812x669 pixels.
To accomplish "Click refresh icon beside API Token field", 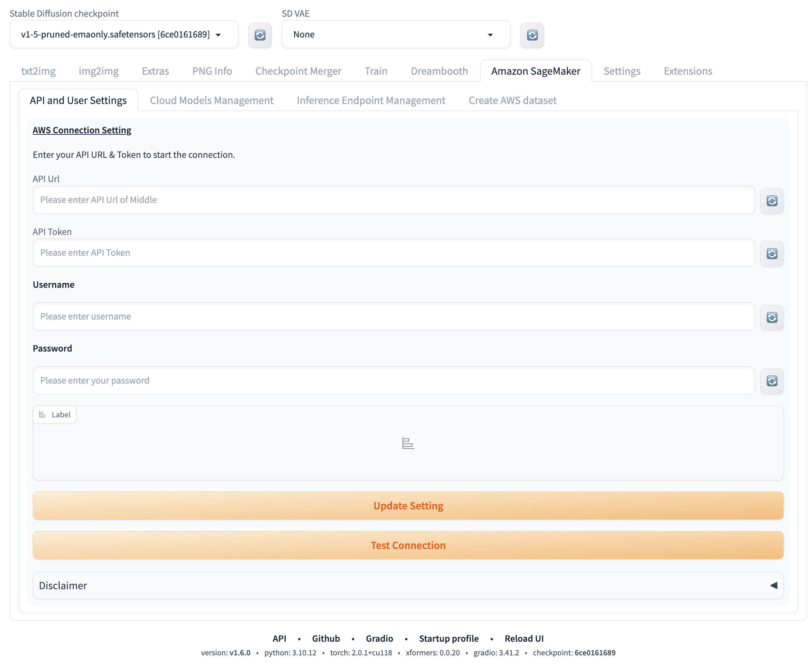I will pyautogui.click(x=771, y=253).
